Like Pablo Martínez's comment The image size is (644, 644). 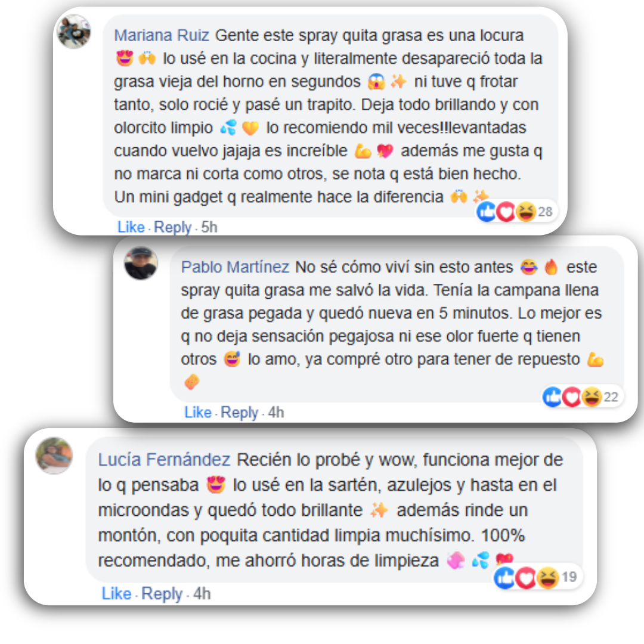[x=197, y=412]
